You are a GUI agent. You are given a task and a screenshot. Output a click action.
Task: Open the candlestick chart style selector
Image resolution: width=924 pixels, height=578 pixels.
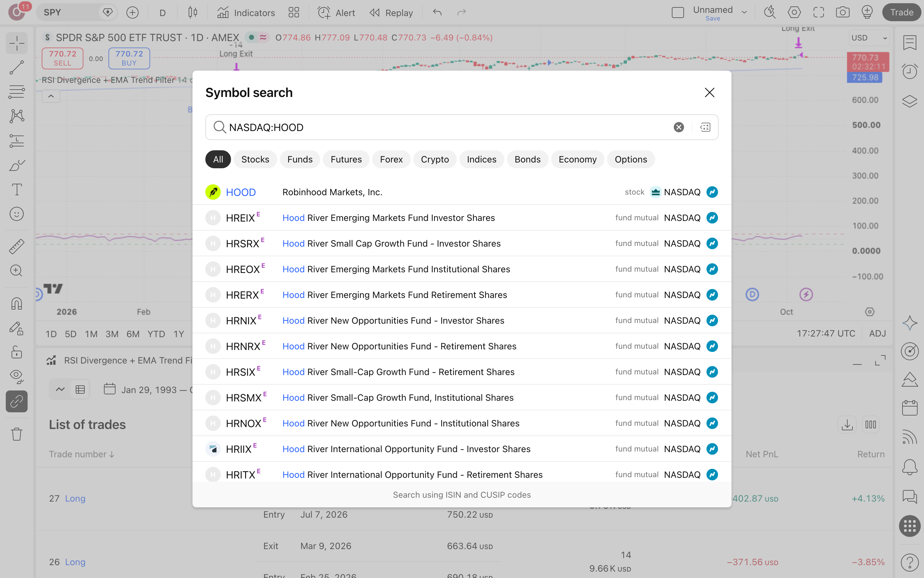[193, 13]
